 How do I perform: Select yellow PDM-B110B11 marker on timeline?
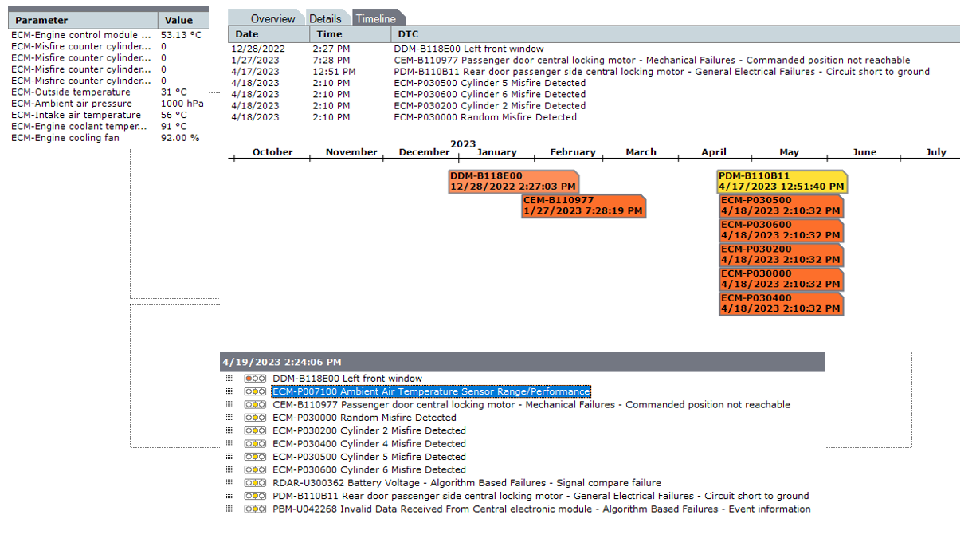(782, 181)
